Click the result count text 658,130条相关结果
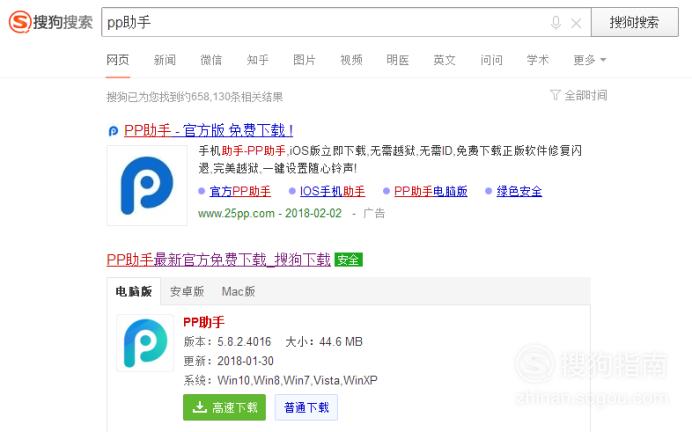The width and height of the screenshot is (692, 432). pos(236,97)
